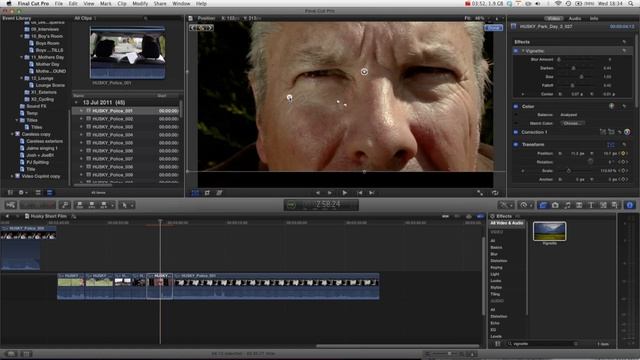The width and height of the screenshot is (640, 360).
Task: Open the Photos browser camera icon
Action: click(x=555, y=205)
